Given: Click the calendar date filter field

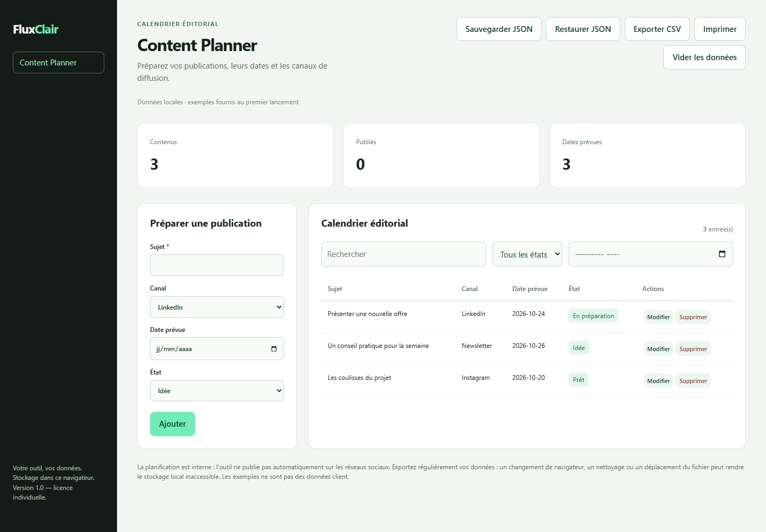Looking at the screenshot, I should click(x=651, y=254).
